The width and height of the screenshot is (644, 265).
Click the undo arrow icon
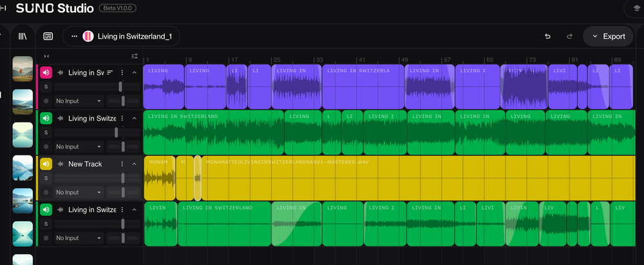tap(547, 36)
